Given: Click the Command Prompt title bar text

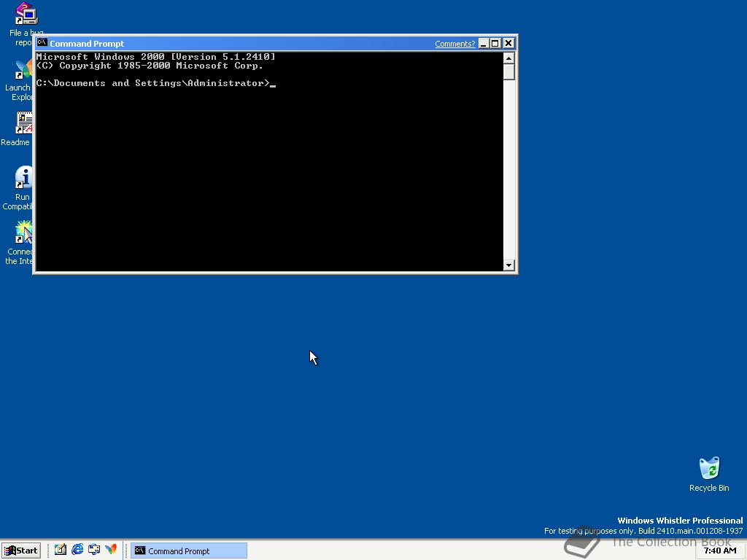Looking at the screenshot, I should 87,44.
